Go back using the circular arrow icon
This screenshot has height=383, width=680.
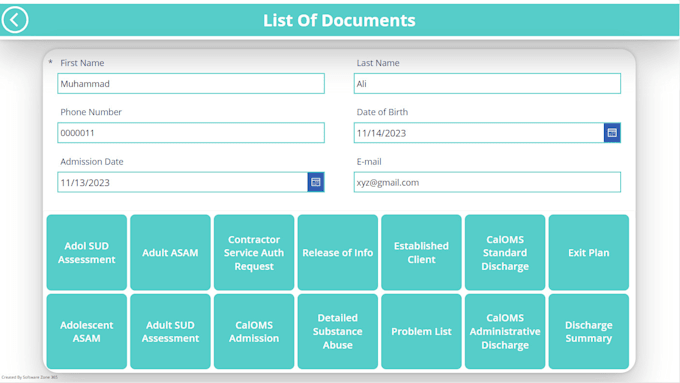15,20
